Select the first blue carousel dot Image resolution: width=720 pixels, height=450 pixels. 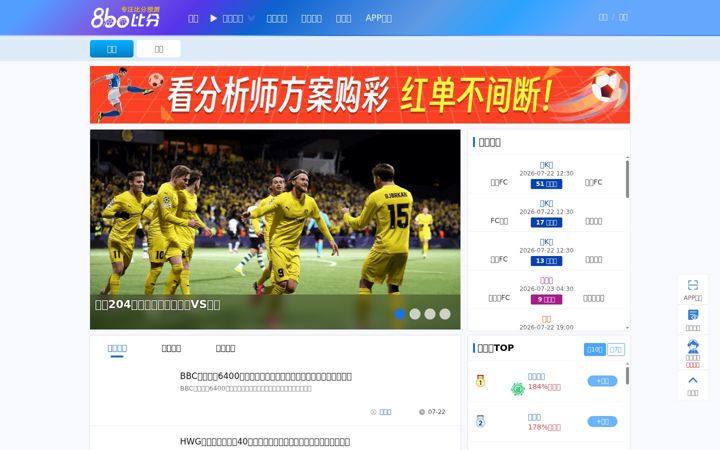tap(400, 314)
